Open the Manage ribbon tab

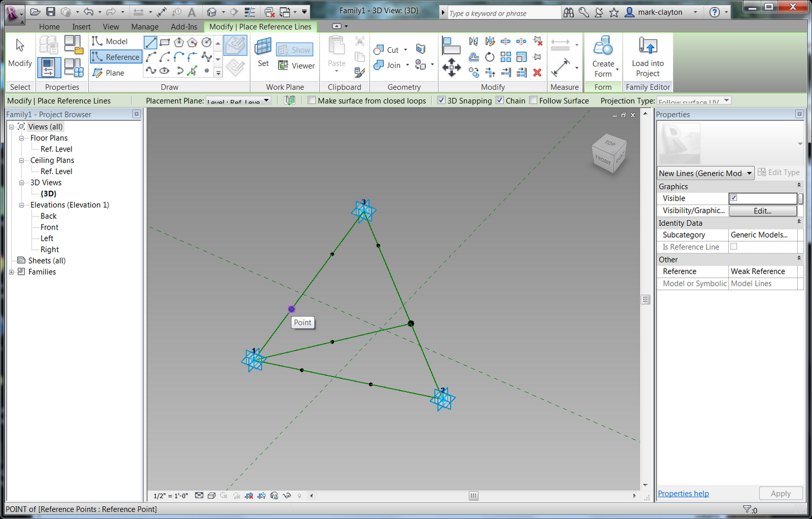coord(145,26)
